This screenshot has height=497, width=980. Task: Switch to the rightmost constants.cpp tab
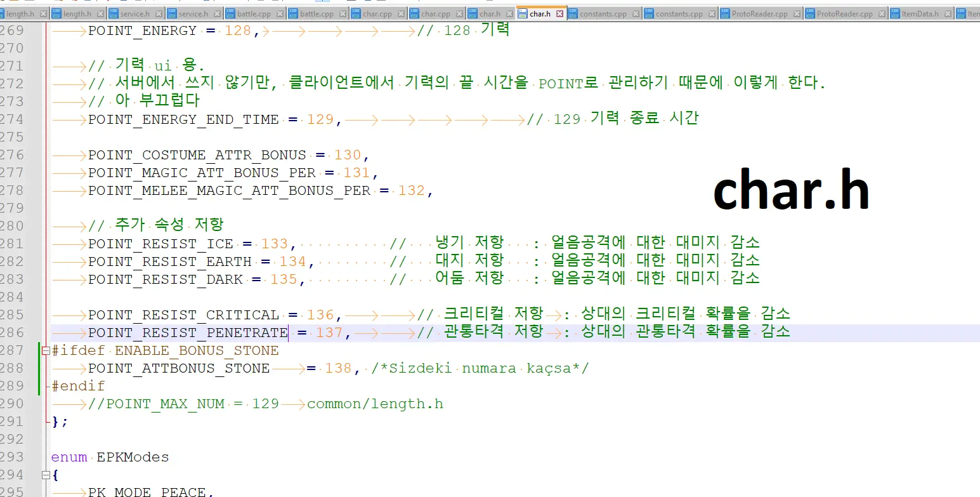tap(679, 13)
